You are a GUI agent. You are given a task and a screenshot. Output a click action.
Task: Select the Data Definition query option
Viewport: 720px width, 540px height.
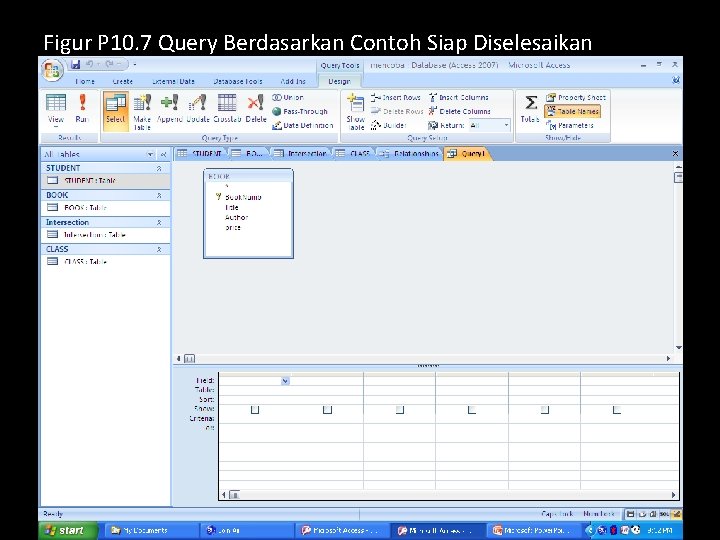click(x=303, y=125)
